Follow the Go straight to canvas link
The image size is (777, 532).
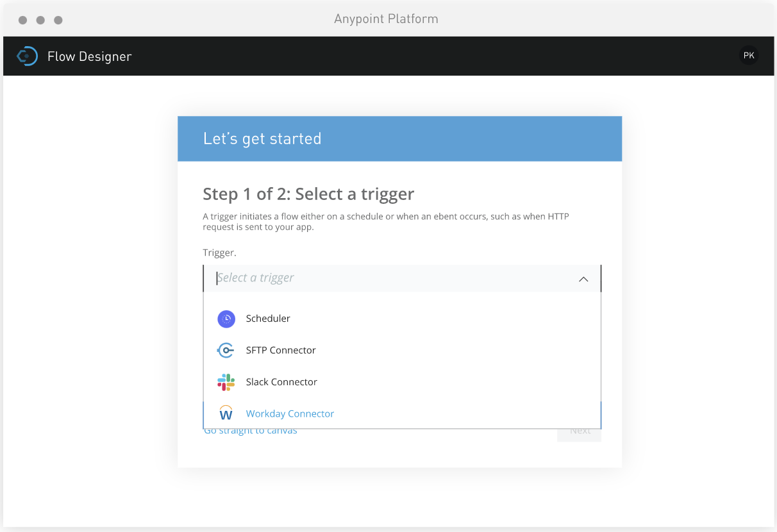[251, 431]
